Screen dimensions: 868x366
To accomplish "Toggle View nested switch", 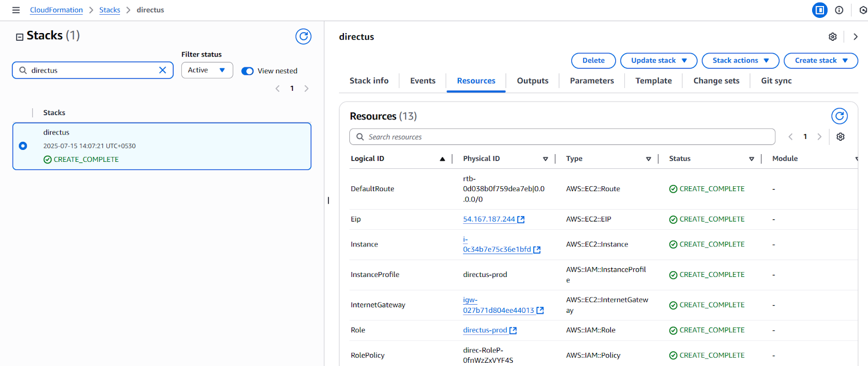I will coord(247,71).
